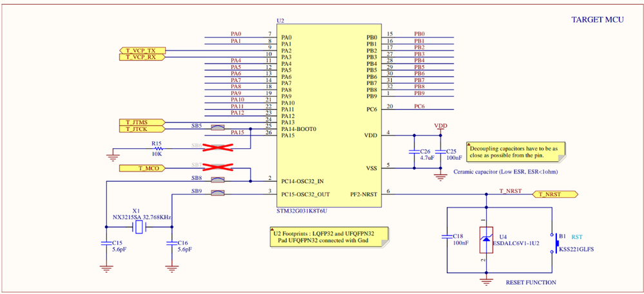Click the PB0 net label
The width and height of the screenshot is (644, 294).
click(419, 34)
